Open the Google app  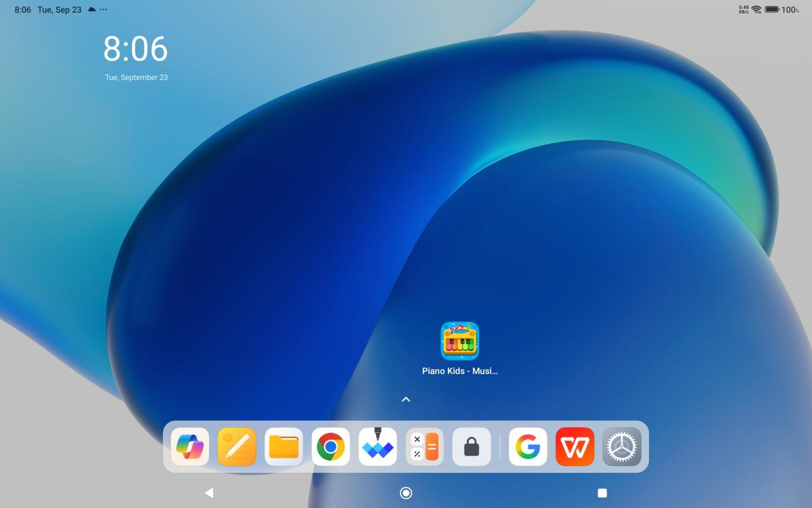(x=528, y=447)
